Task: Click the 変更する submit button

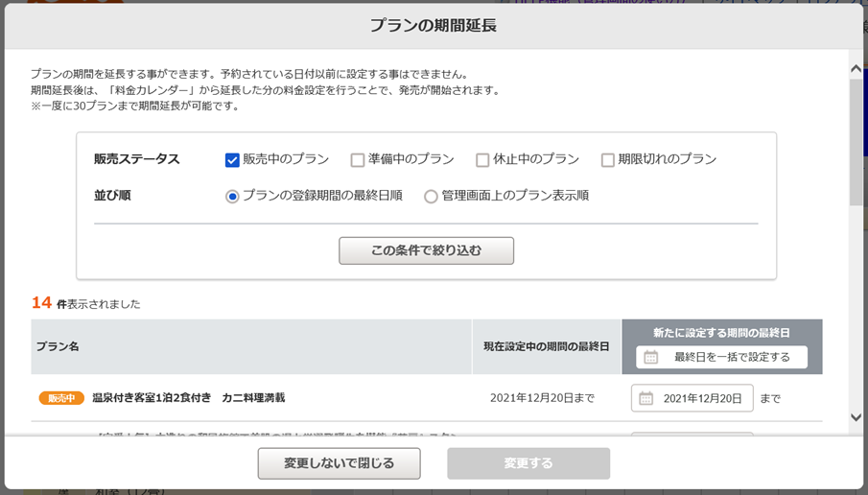Action: [x=528, y=463]
